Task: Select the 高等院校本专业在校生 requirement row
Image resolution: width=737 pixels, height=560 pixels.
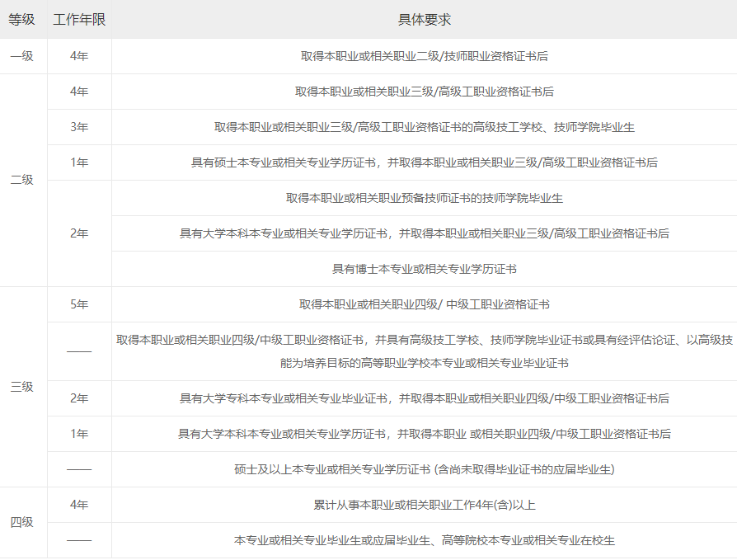Action: pos(425,540)
